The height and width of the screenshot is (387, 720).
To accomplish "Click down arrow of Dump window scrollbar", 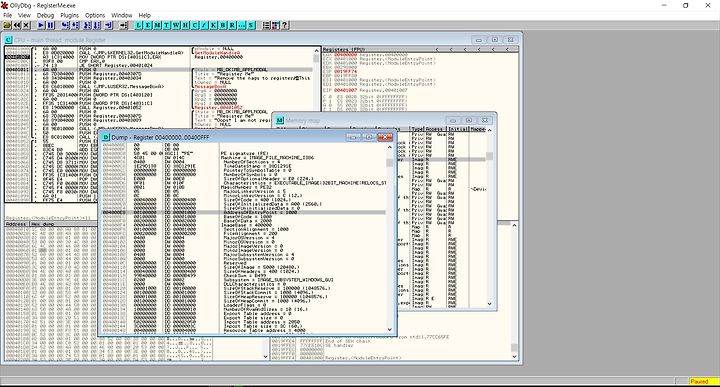I will click(390, 329).
